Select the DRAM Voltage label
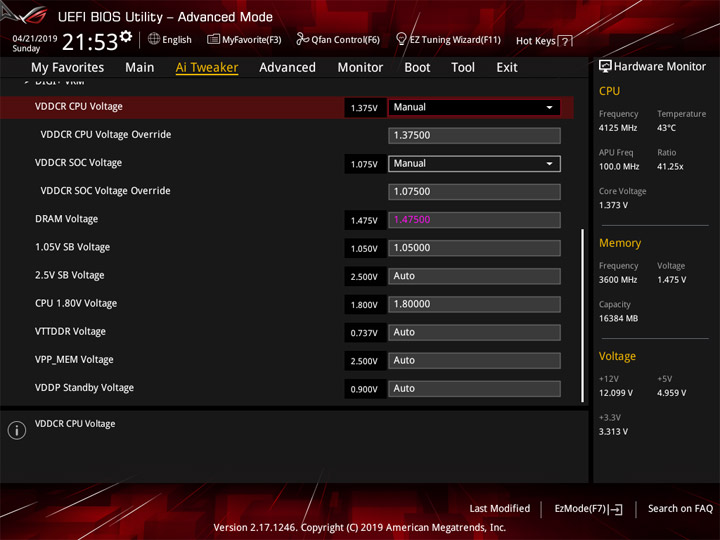Viewport: 720px width, 540px height. pos(67,219)
